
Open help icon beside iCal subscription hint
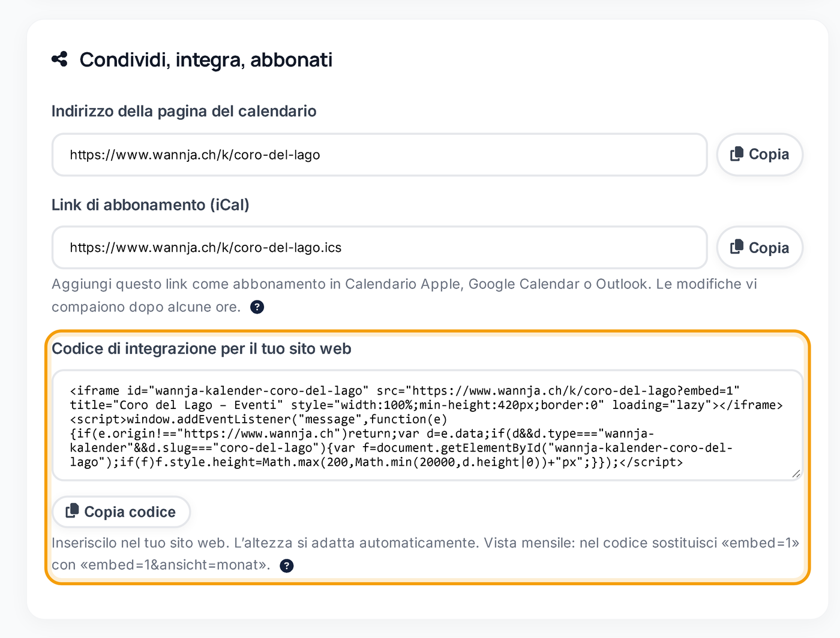(257, 307)
